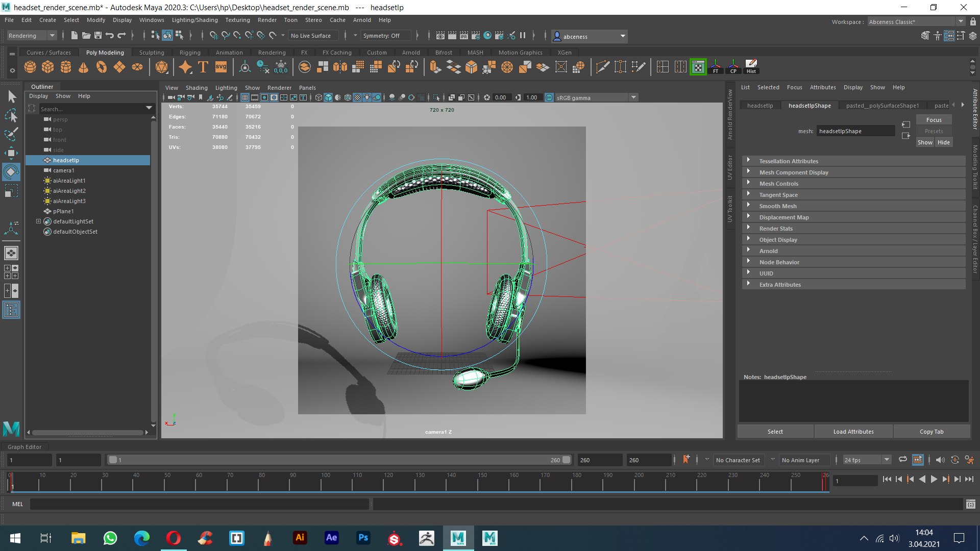Toggle Outliner panel button in toolbox
The height and width of the screenshot is (551, 980).
[x=11, y=310]
